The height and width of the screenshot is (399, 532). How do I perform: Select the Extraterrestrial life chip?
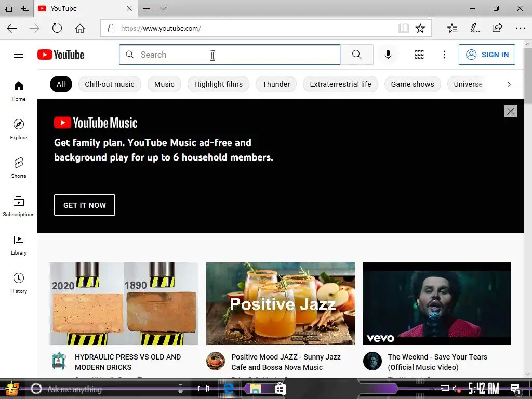[340, 84]
